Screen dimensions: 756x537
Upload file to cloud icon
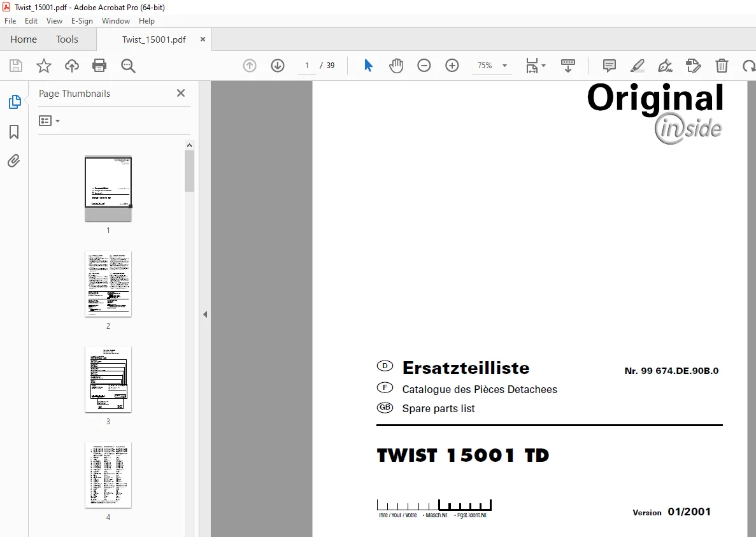click(72, 66)
